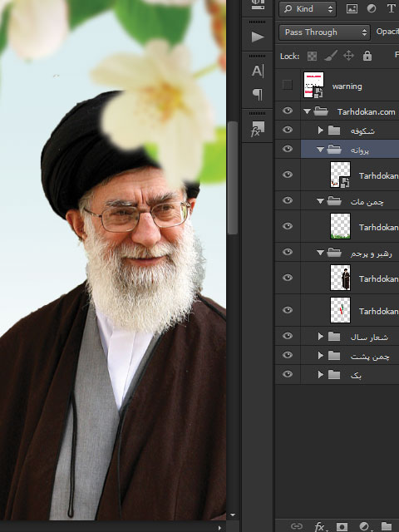The image size is (399, 532).
Task: Select the standing figure layer thumbnail
Action: tap(340, 278)
